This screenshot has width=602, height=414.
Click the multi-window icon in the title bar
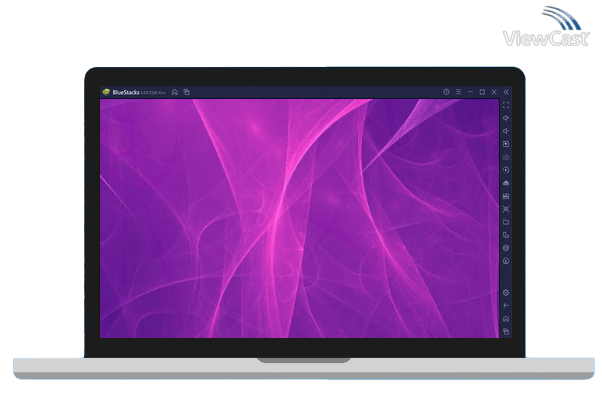[x=187, y=92]
